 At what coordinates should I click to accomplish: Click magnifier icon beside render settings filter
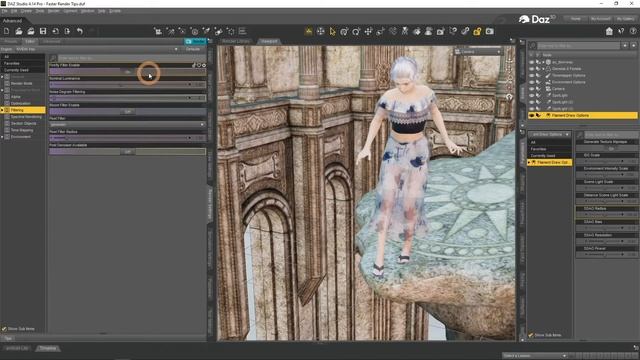(53, 58)
